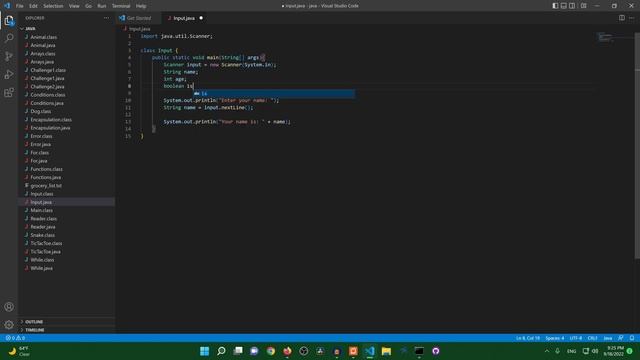Image resolution: width=640 pixels, height=360 pixels.
Task: Open the Explorer view in activity bar
Action: (x=9, y=20)
